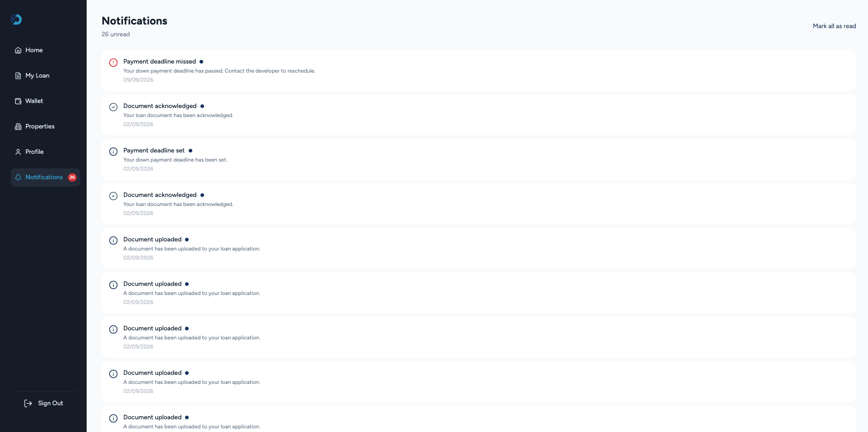Click the Home house icon
The height and width of the screenshot is (432, 868).
click(18, 50)
